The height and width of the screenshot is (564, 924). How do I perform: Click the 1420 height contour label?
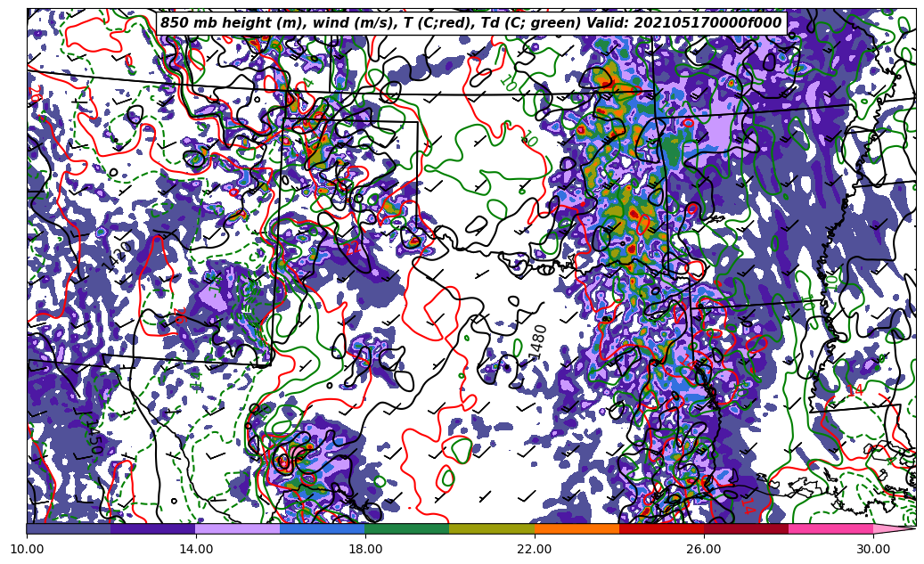(119, 256)
